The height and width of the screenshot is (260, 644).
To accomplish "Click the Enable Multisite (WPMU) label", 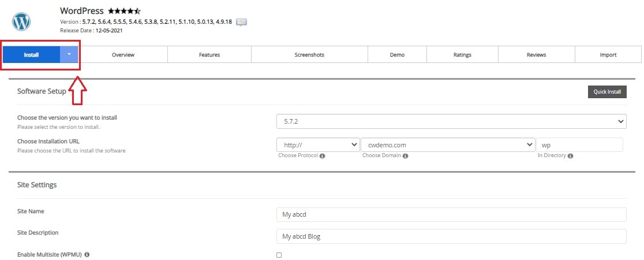I will point(50,255).
